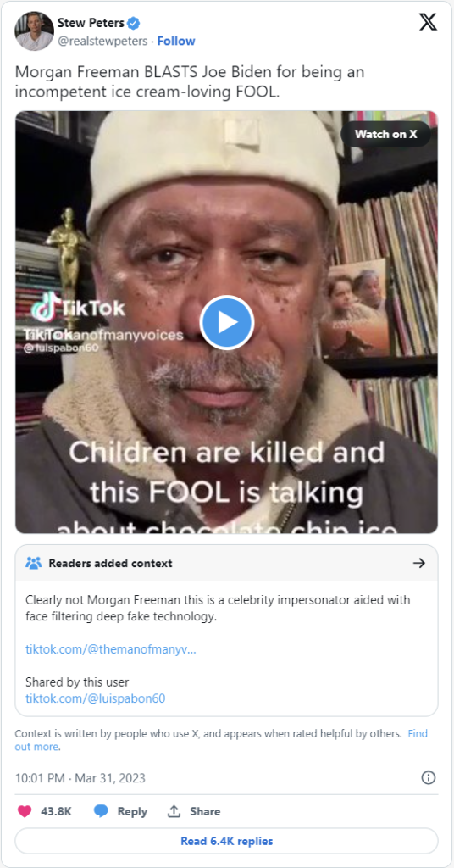
Task: Click the Read 6.4K replies button
Action: click(227, 841)
